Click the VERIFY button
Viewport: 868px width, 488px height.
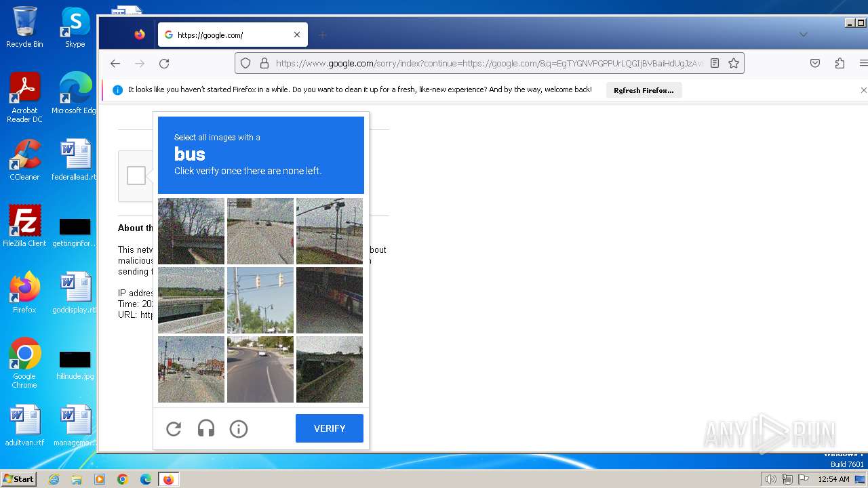pos(330,428)
